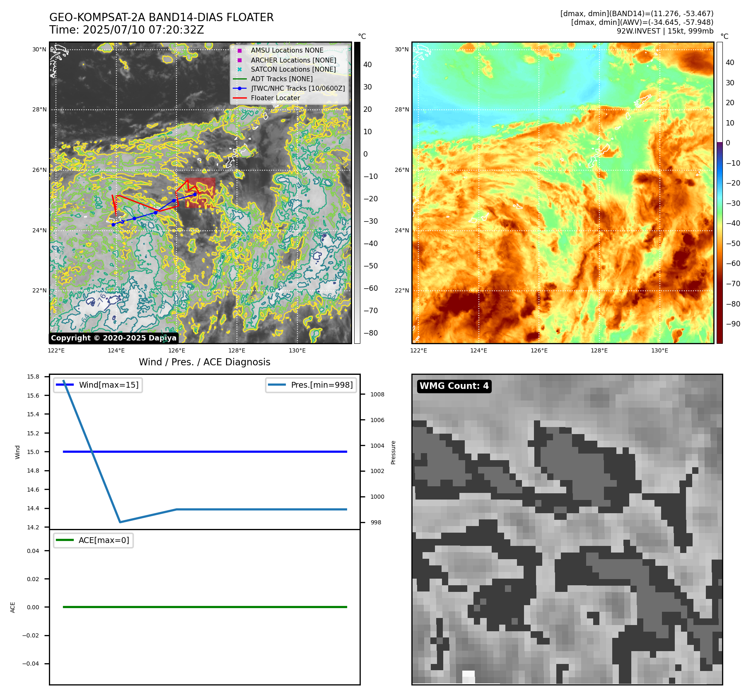Click the Floater Locater legend text
Image resolution: width=751 pixels, height=700 pixels.
point(275,98)
